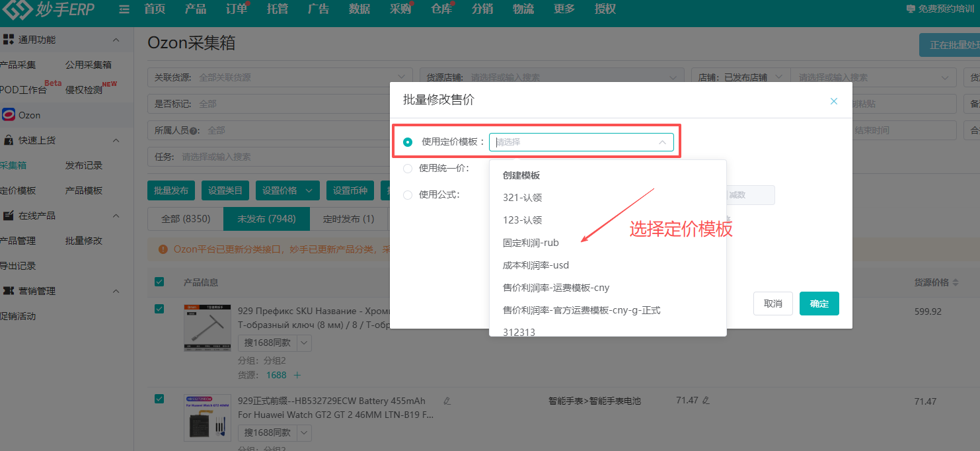The width and height of the screenshot is (980, 451).
Task: Select the 使用统一价 radio option
Action: click(x=408, y=168)
